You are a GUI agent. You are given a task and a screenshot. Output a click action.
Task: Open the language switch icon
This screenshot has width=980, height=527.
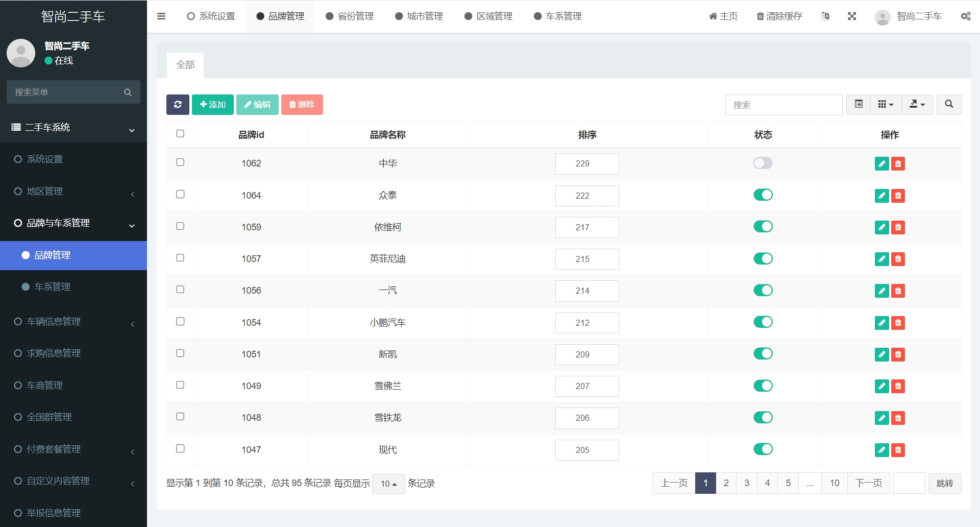click(825, 16)
